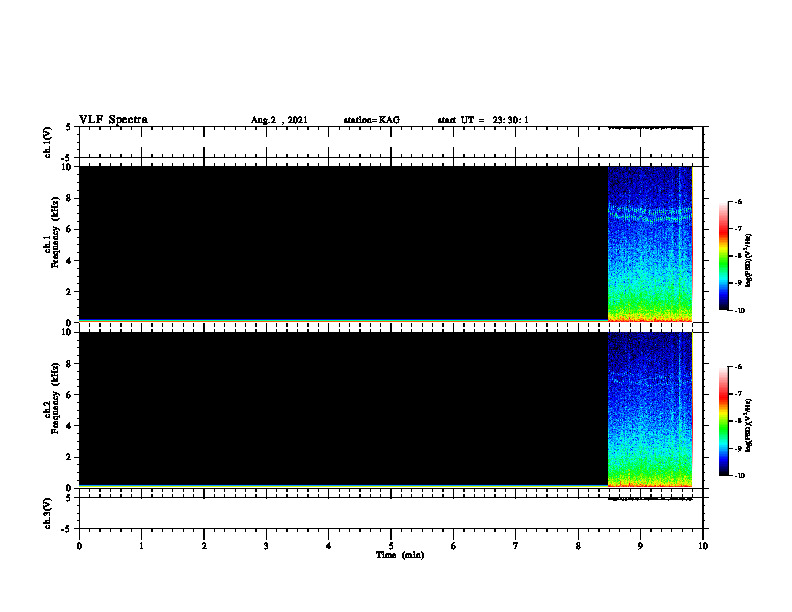Click the "5" volt label on ch.1(V) panel
The width and height of the screenshot is (792, 612).
click(x=69, y=127)
